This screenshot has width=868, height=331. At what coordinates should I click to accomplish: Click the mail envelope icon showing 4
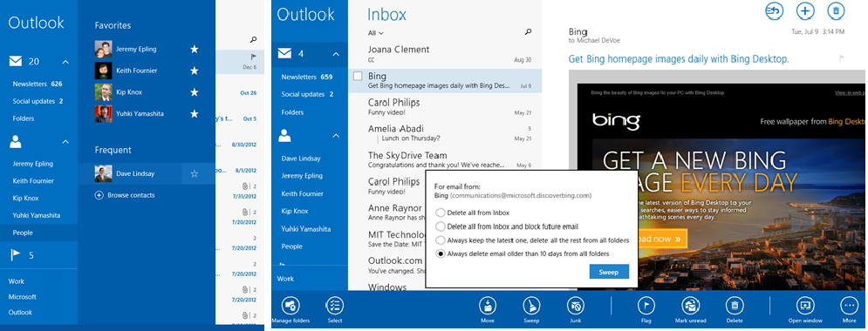(284, 54)
